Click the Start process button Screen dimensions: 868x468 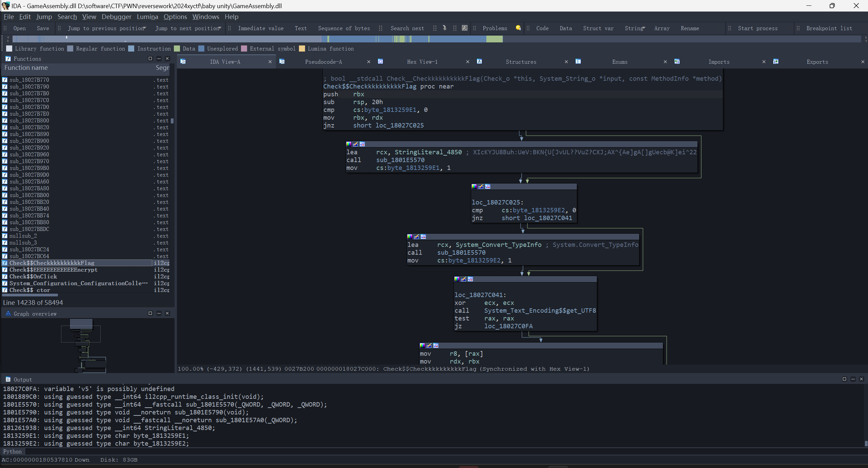758,28
